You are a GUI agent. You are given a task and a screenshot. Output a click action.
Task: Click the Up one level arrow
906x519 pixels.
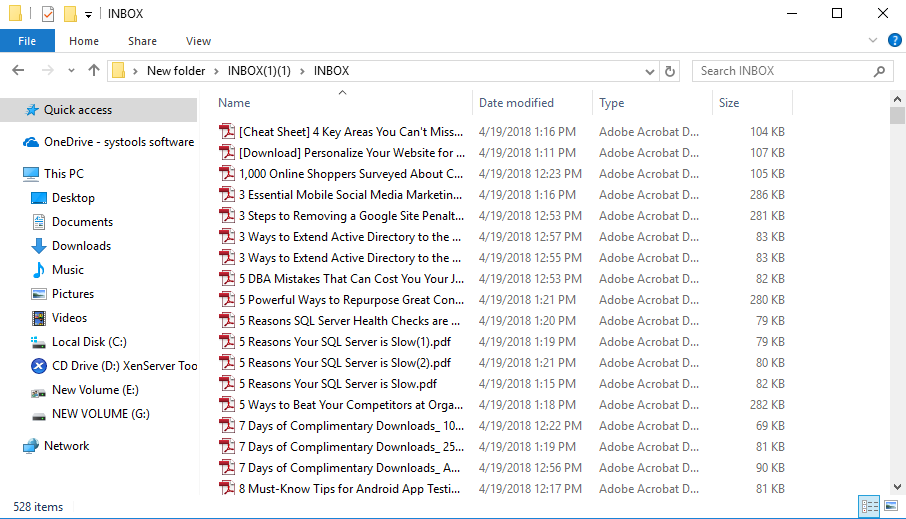point(94,71)
